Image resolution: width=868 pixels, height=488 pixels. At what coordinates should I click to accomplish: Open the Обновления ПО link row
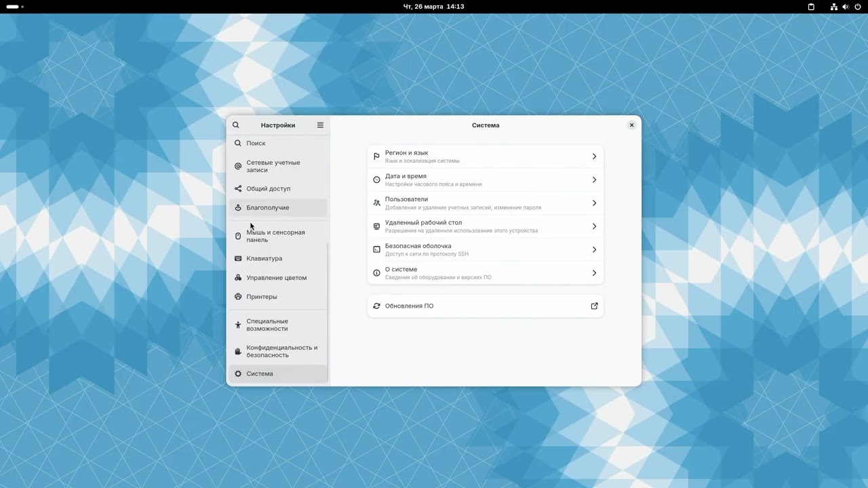click(x=486, y=306)
